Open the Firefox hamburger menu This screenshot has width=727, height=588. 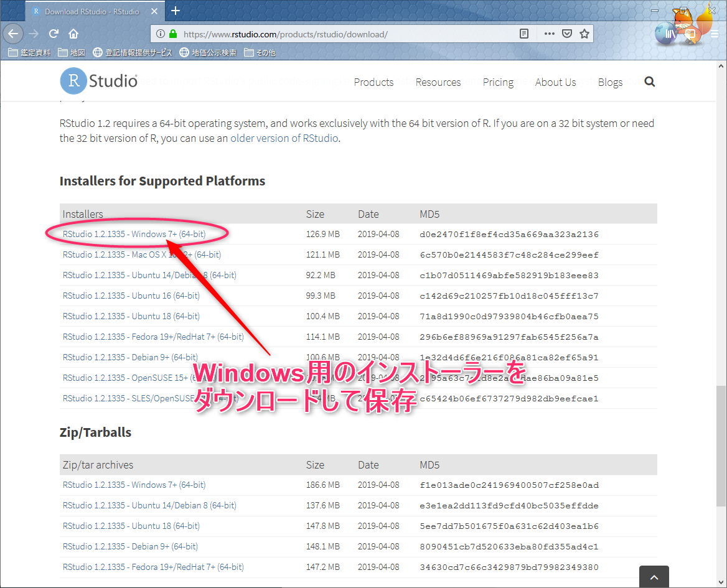[715, 34]
